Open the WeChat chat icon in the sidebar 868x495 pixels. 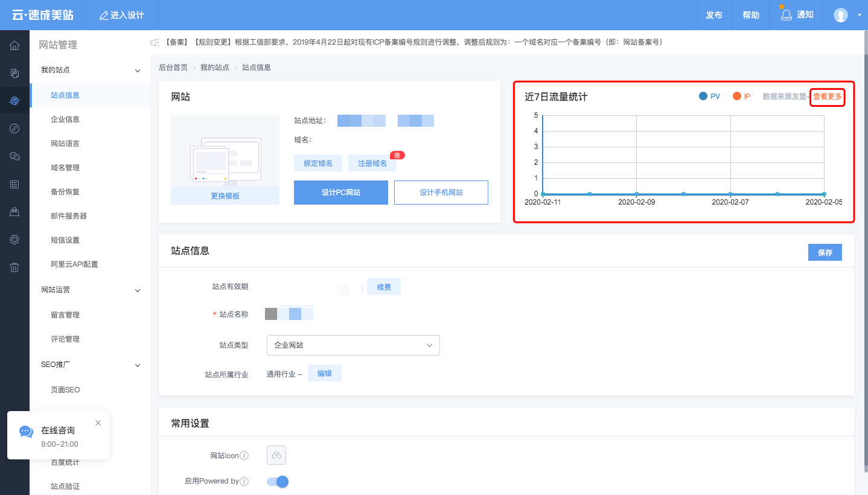[14, 156]
